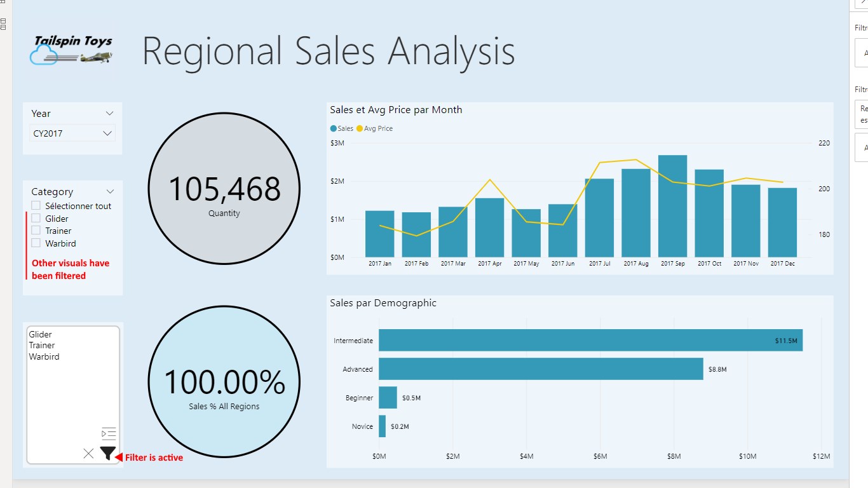Click the black funnel filter icon
The height and width of the screenshot is (488, 868).
click(x=108, y=454)
